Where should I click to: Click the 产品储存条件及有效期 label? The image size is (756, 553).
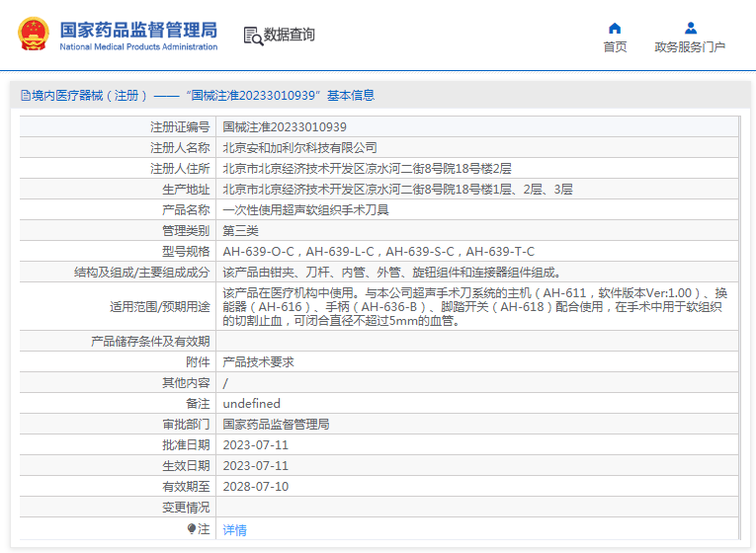150,341
